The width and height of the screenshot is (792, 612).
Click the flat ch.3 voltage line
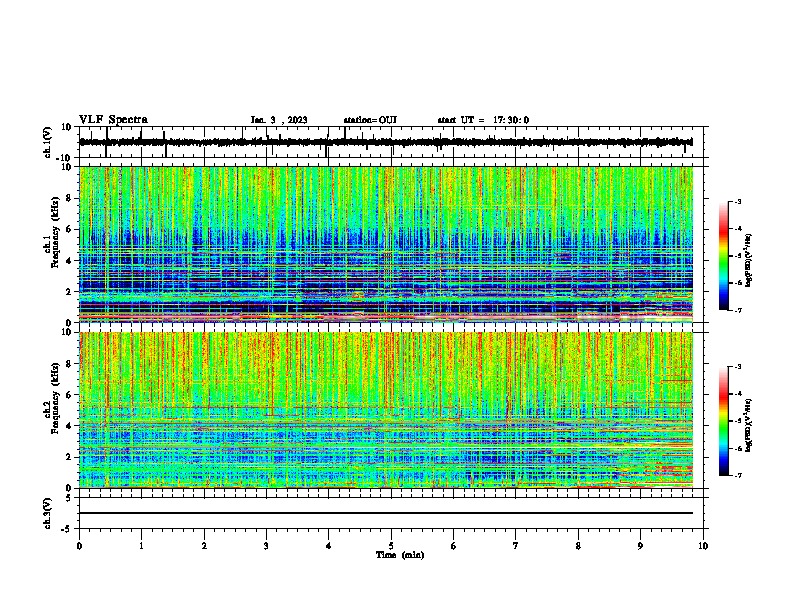tap(386, 513)
